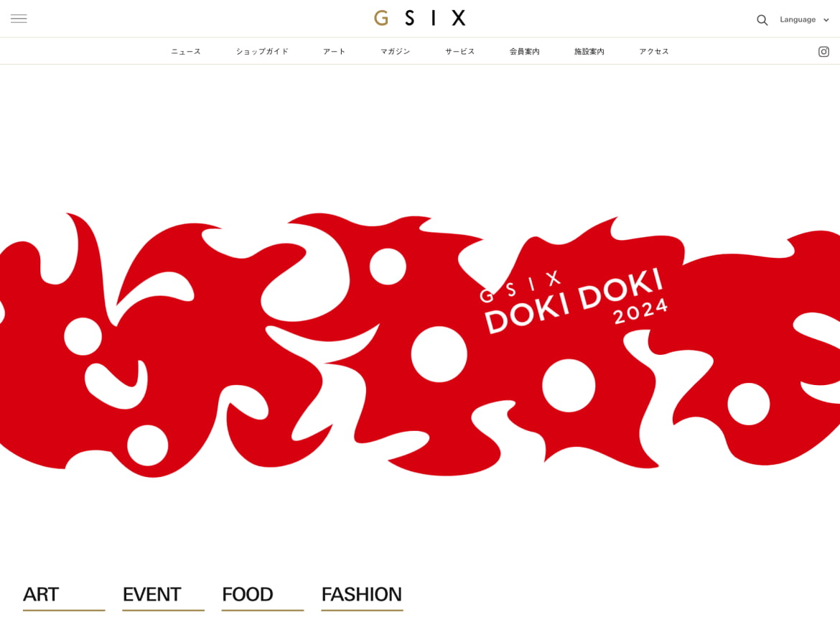
Task: Click the GSIX logo
Action: pos(420,18)
